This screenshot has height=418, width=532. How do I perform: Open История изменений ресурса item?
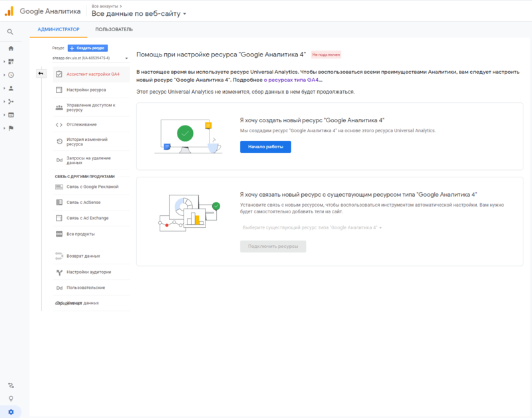tap(91, 142)
